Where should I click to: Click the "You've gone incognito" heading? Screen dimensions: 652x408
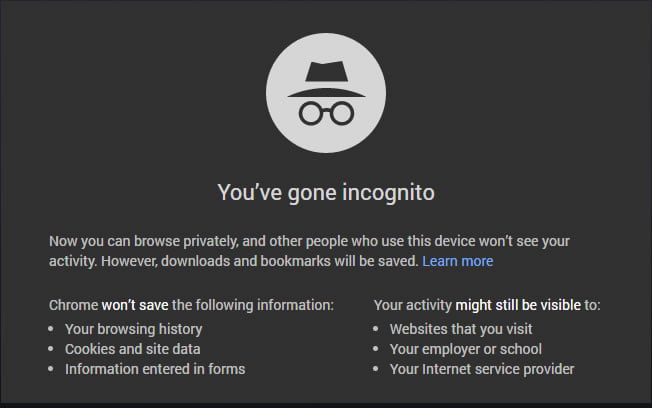coord(326,193)
